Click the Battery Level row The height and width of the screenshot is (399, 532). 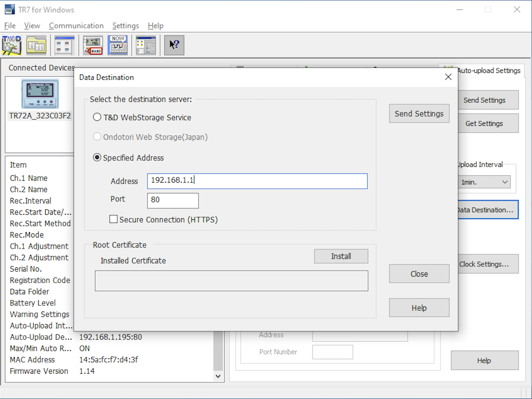pos(33,303)
